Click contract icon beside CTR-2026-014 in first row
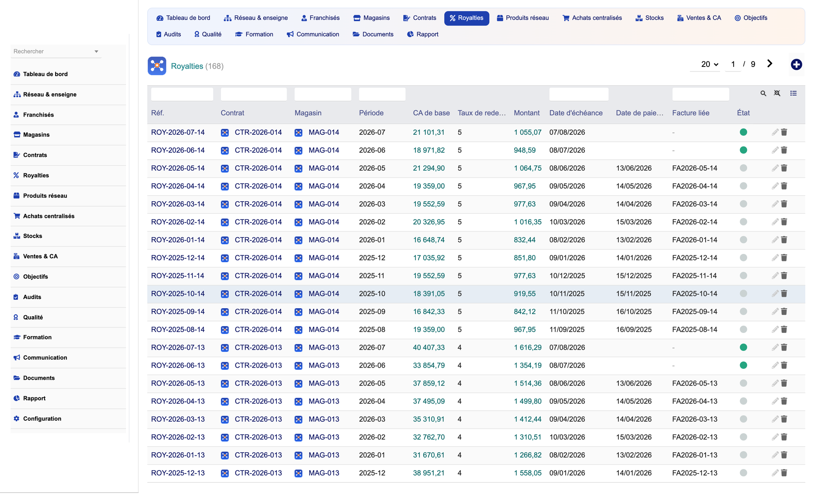 225,133
